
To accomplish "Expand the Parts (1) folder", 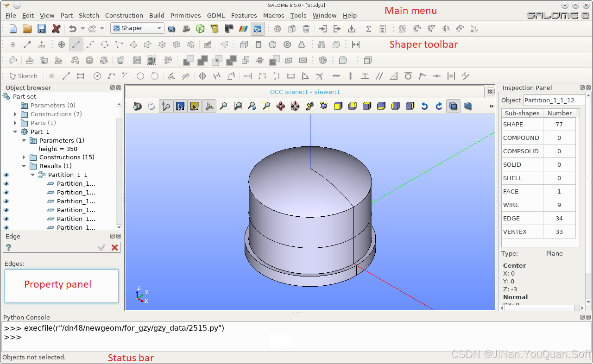I will pos(15,123).
